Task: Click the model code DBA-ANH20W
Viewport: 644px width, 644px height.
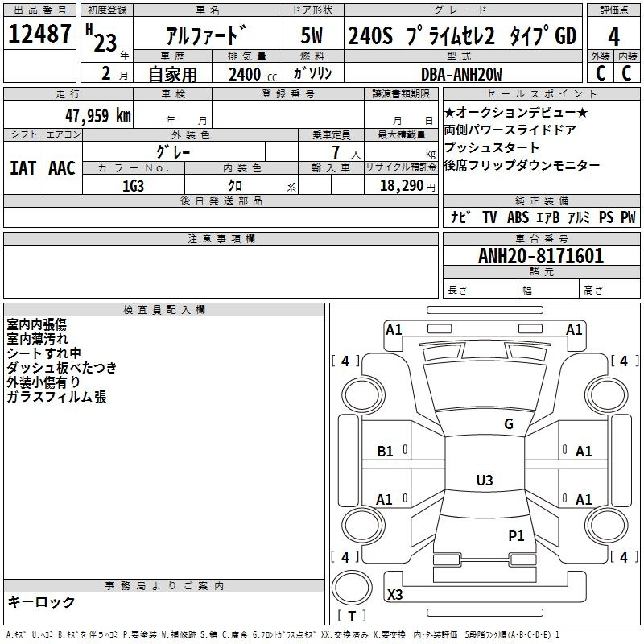Action: (x=461, y=74)
